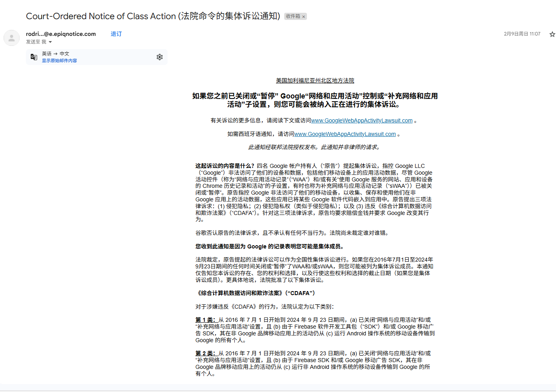Click the 收件箱 label chip
This screenshot has height=392, width=556.
tap(293, 16)
